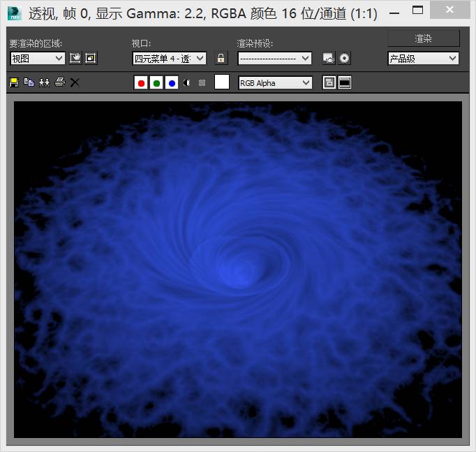476x452 pixels.
Task: Click the copy image icon
Action: pos(29,82)
